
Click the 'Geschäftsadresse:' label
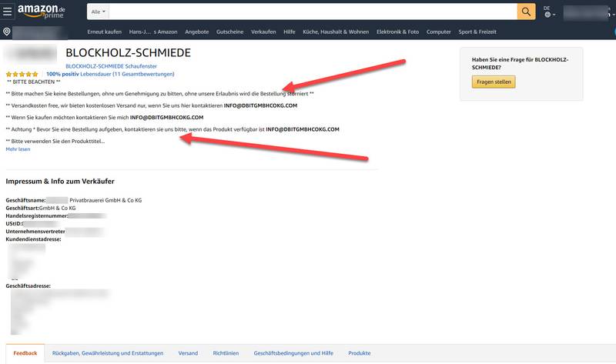pyautogui.click(x=28, y=286)
